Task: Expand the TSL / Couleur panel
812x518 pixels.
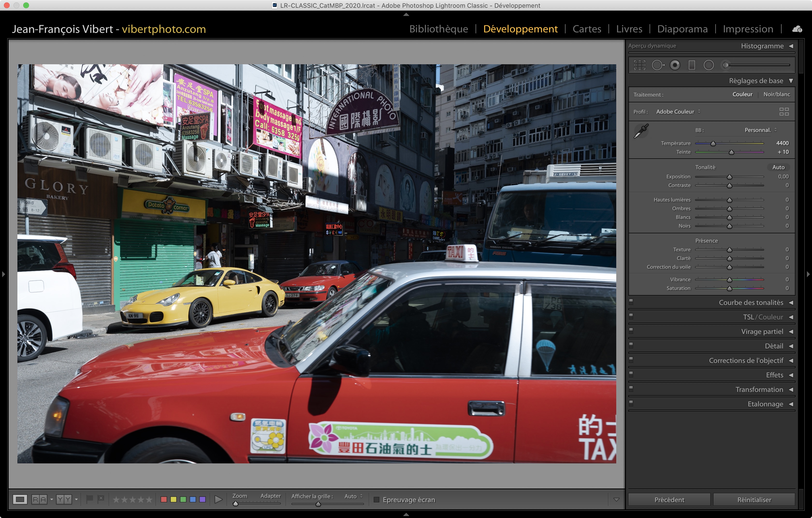Action: (763, 317)
